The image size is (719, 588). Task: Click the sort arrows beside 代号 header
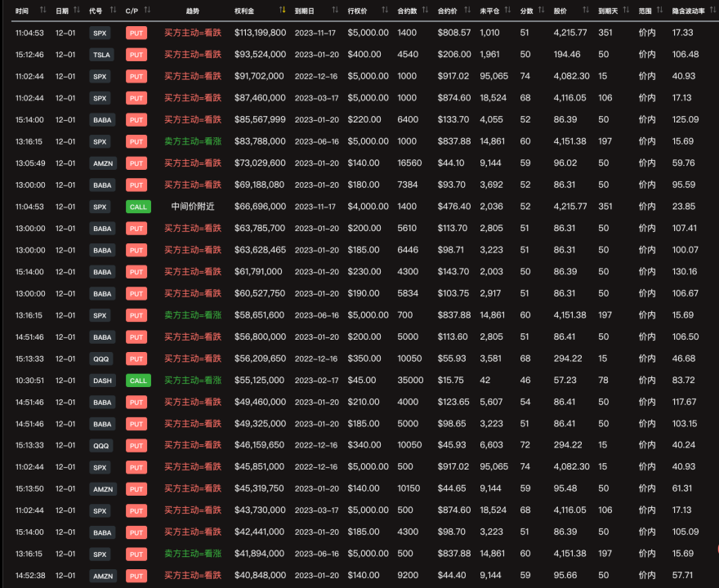(113, 10)
